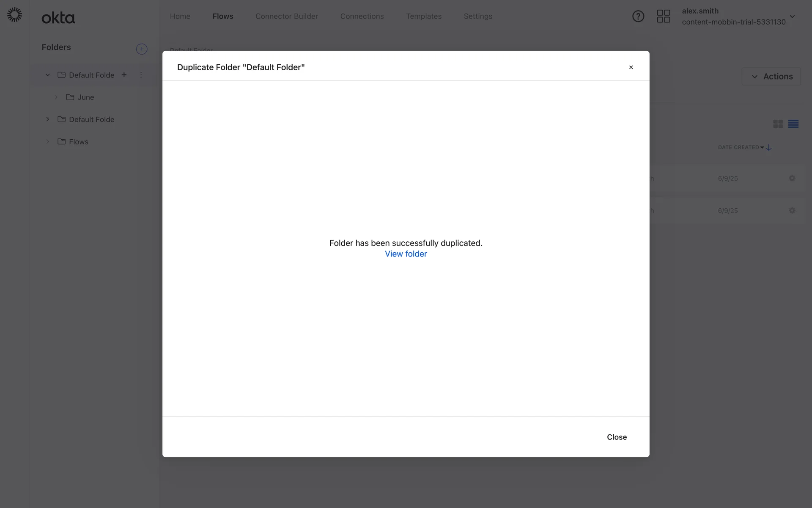Click plus icon beside first Default Folder
The width and height of the screenshot is (812, 508).
124,75
